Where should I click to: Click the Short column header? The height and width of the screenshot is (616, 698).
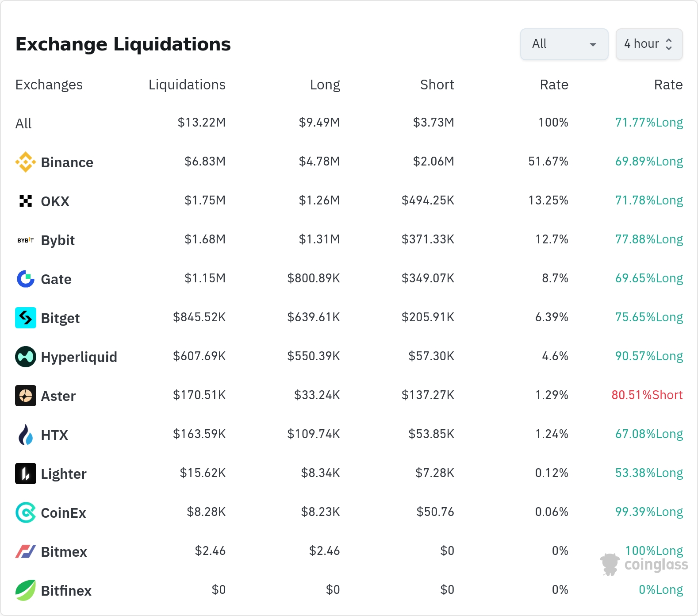pos(437,85)
